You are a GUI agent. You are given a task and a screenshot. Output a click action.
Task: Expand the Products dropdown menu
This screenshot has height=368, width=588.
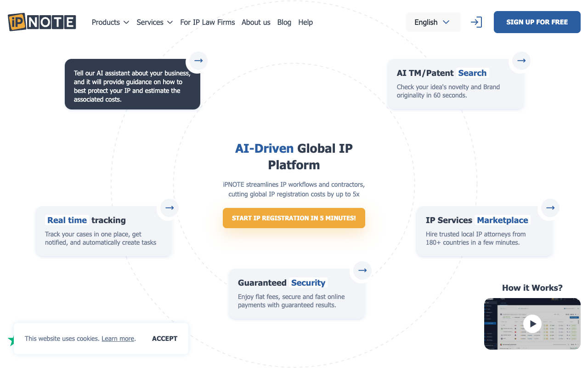pyautogui.click(x=110, y=22)
